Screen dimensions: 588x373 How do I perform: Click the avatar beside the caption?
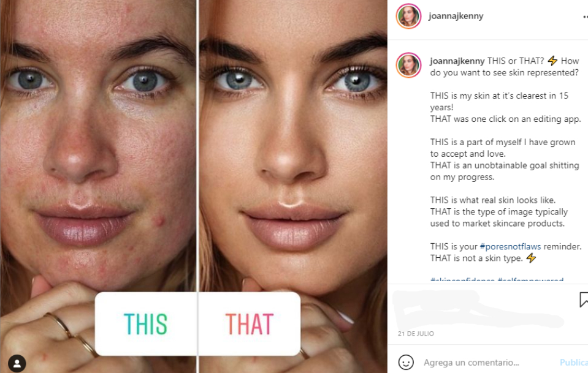(408, 65)
